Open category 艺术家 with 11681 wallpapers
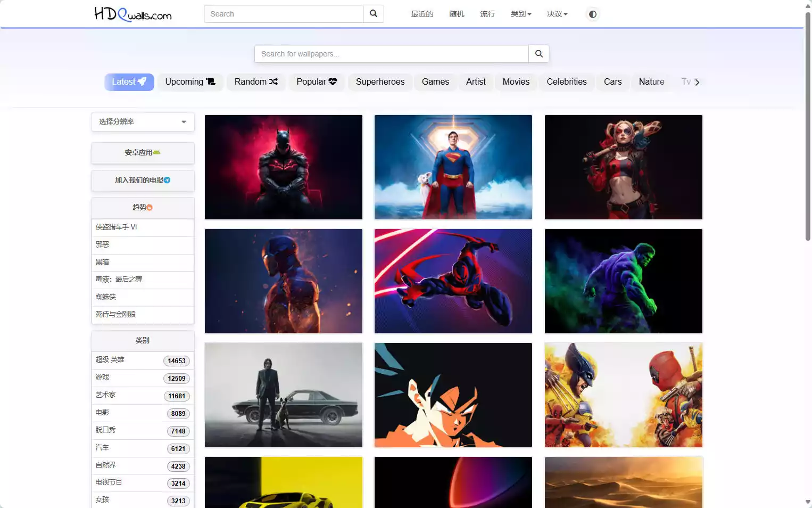812x508 pixels. [x=143, y=396]
